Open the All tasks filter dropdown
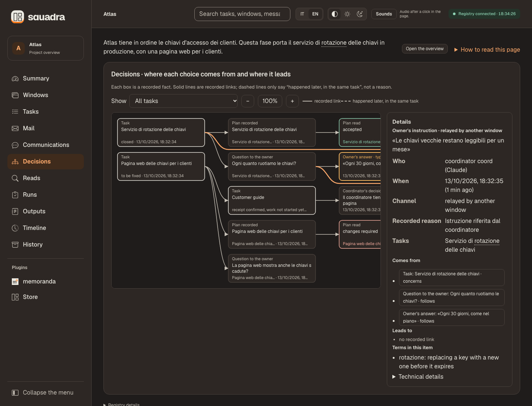Screen dimensions: 532x406 click(x=184, y=101)
